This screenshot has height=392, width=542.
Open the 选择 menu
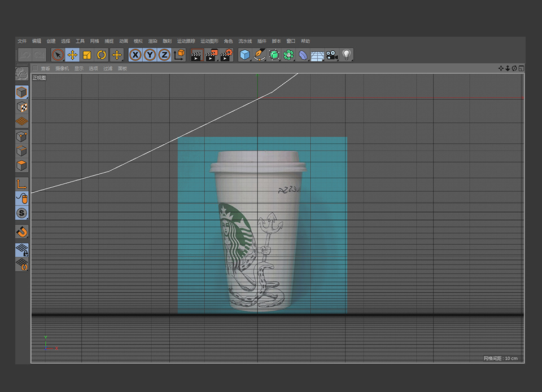click(65, 41)
